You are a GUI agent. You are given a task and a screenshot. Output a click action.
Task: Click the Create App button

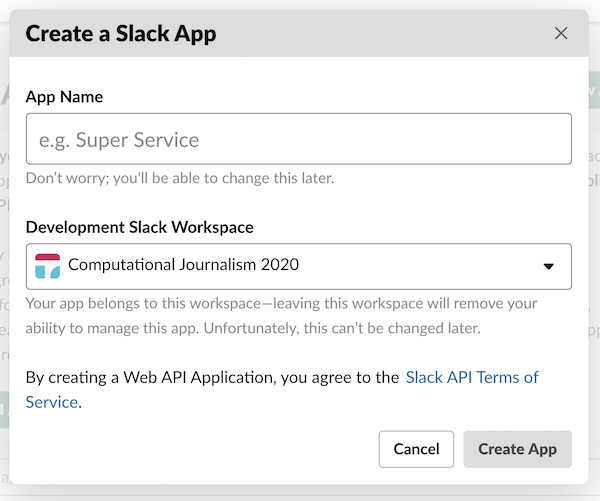[x=517, y=449]
